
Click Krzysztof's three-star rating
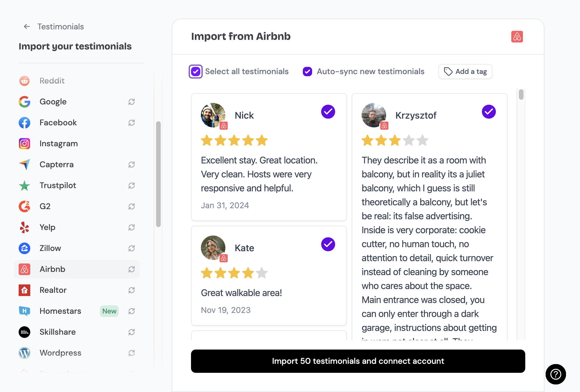pyautogui.click(x=395, y=140)
